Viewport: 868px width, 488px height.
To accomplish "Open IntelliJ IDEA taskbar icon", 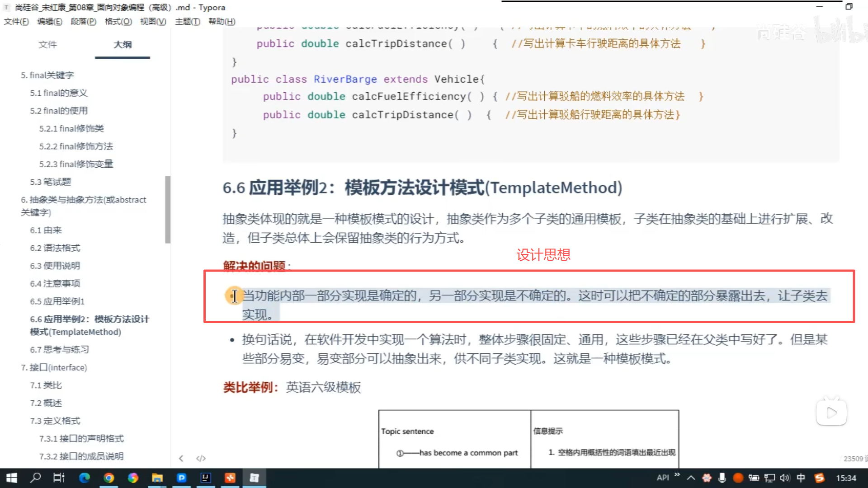I will coord(206,478).
